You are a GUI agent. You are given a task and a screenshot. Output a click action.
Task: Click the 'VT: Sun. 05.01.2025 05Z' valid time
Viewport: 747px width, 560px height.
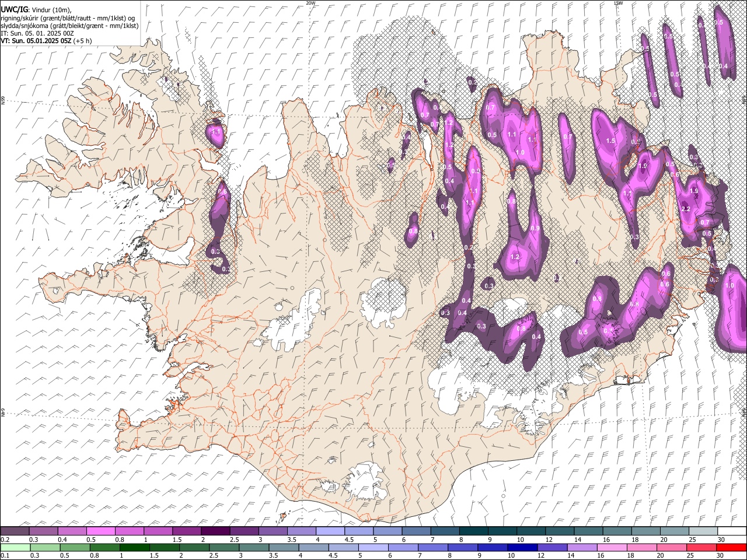[36, 41]
